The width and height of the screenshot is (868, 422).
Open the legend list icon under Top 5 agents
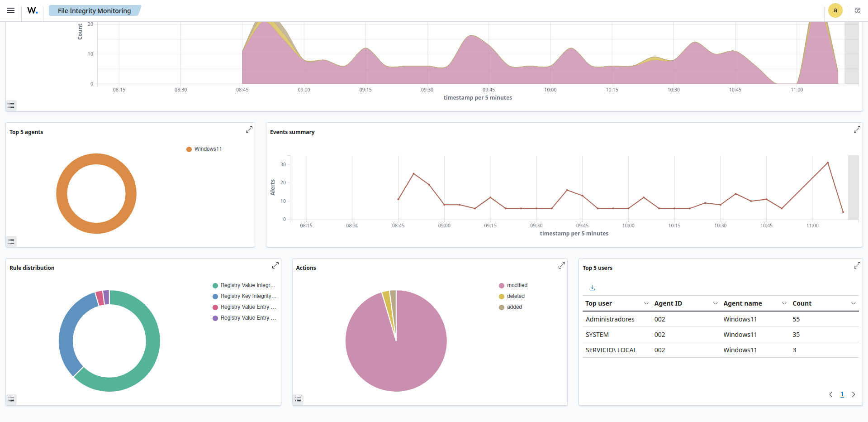click(x=11, y=241)
